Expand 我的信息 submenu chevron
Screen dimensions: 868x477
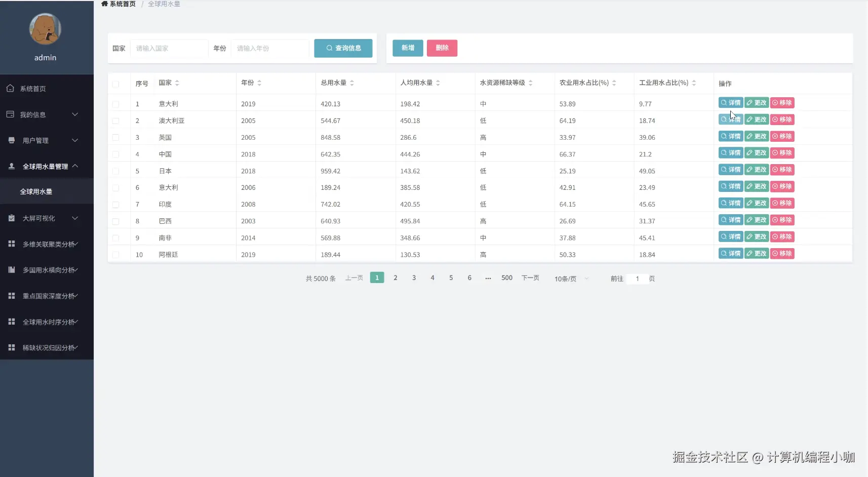coord(75,114)
